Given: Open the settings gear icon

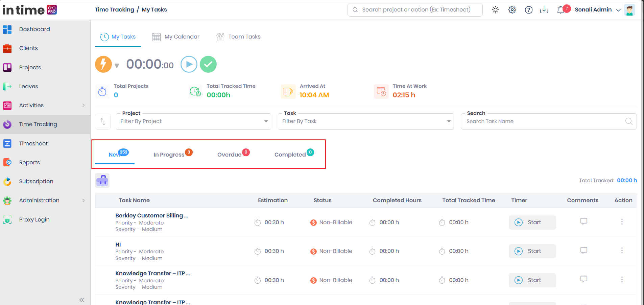Looking at the screenshot, I should [512, 10].
